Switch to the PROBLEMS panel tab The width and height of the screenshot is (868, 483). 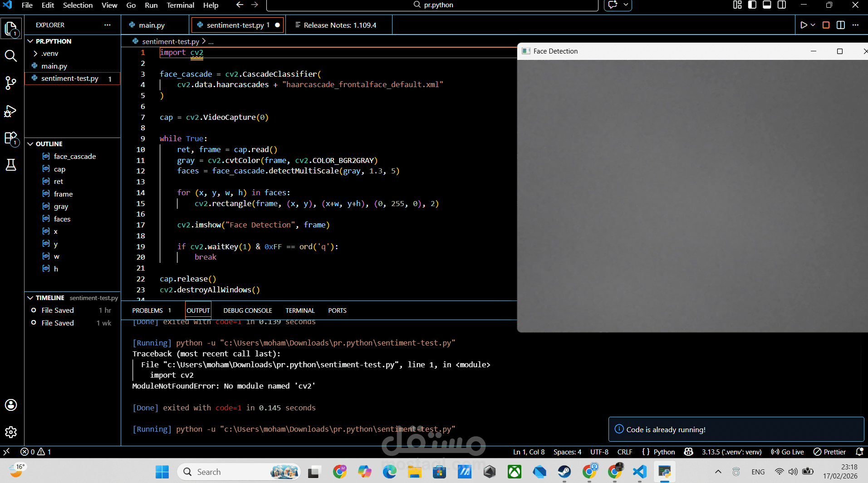click(x=152, y=310)
